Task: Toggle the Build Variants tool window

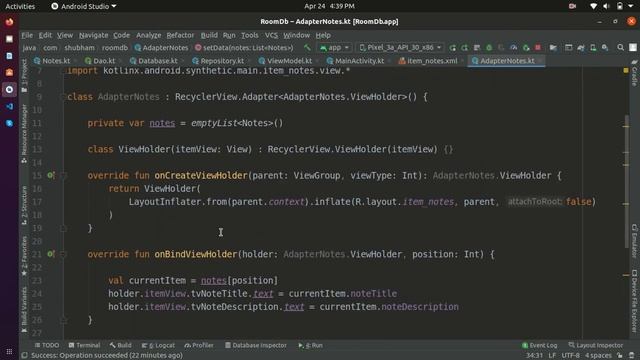Action: point(24,309)
